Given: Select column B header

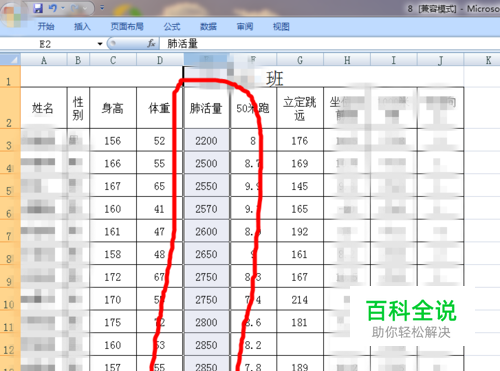Looking at the screenshot, I should [78, 60].
